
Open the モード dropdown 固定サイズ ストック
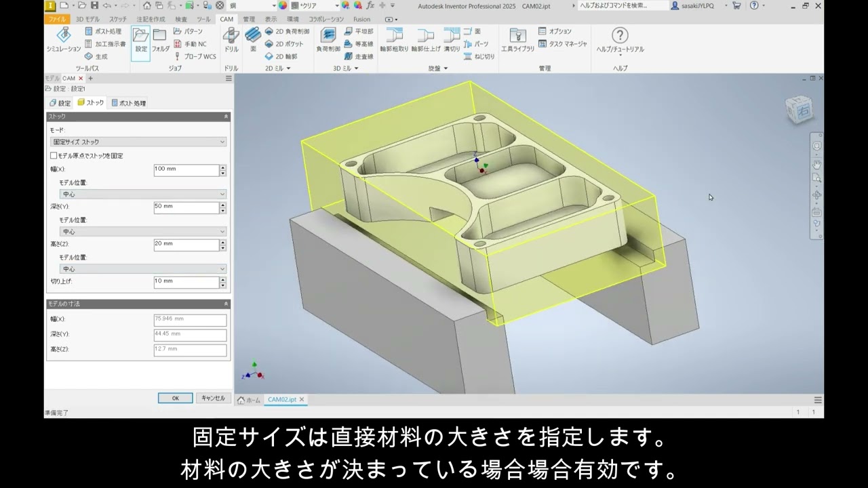(x=138, y=142)
